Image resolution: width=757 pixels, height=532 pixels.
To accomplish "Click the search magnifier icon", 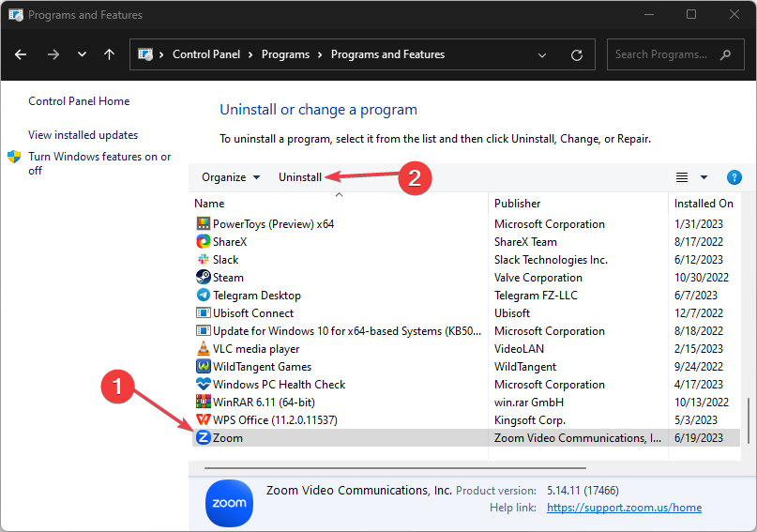I will click(x=725, y=55).
